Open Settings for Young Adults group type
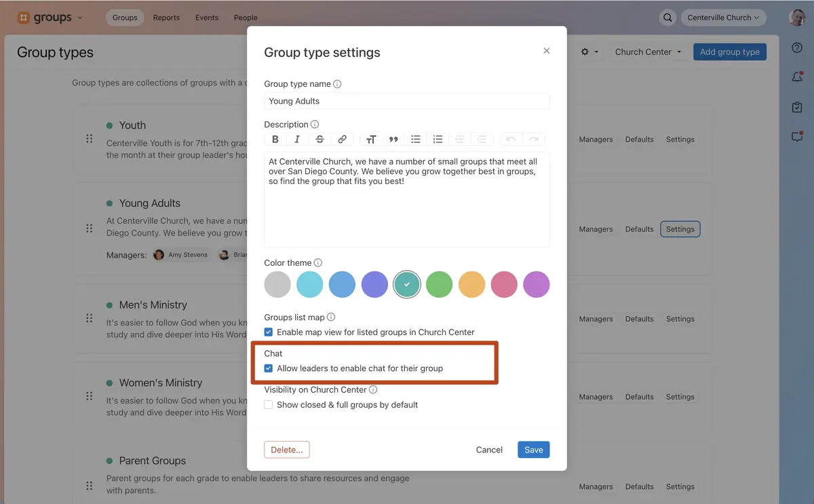Screen dimensions: 814x504 [x=680, y=229]
